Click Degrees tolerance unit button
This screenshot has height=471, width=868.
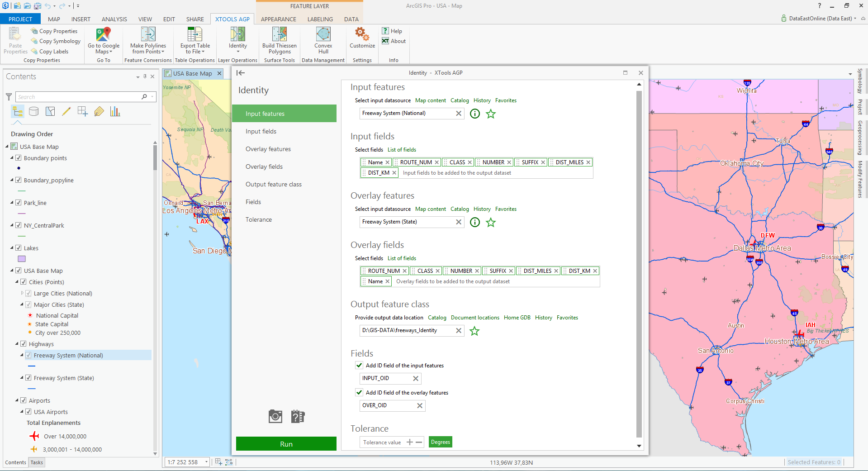pos(441,442)
